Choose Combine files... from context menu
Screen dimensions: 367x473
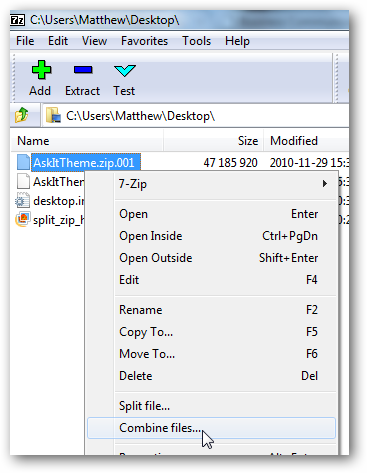[x=211, y=428]
